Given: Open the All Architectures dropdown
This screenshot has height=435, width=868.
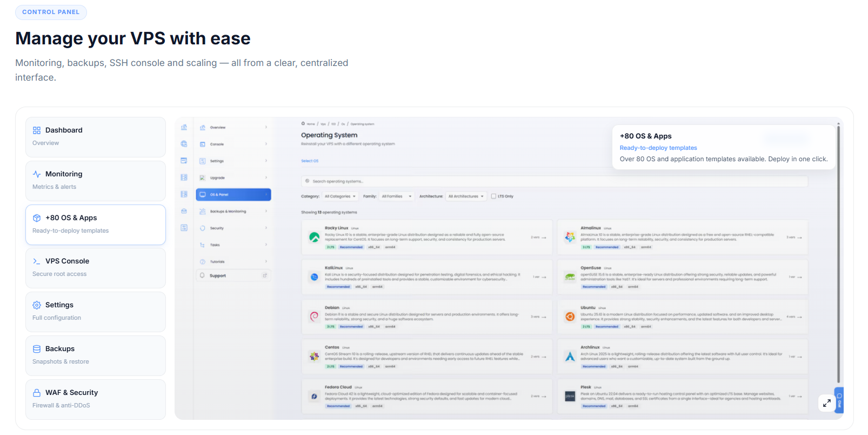Looking at the screenshot, I should coord(465,196).
